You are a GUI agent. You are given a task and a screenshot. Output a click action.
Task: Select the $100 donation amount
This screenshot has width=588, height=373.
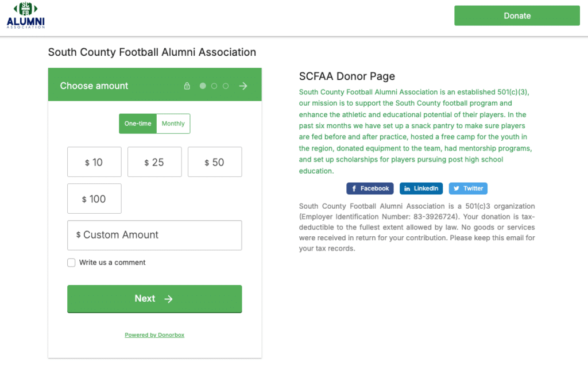(94, 198)
